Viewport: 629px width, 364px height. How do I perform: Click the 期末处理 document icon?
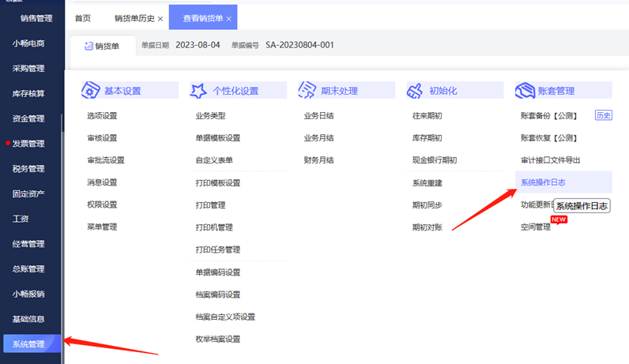[307, 90]
